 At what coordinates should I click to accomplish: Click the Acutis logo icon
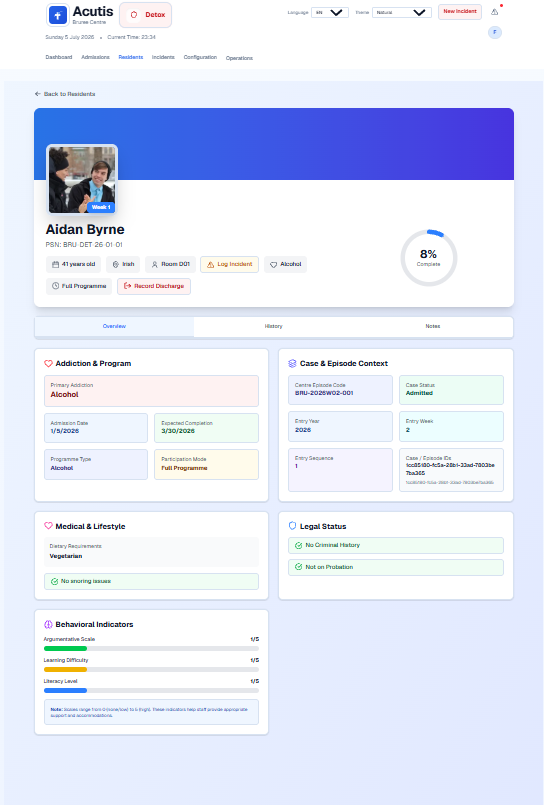point(58,15)
